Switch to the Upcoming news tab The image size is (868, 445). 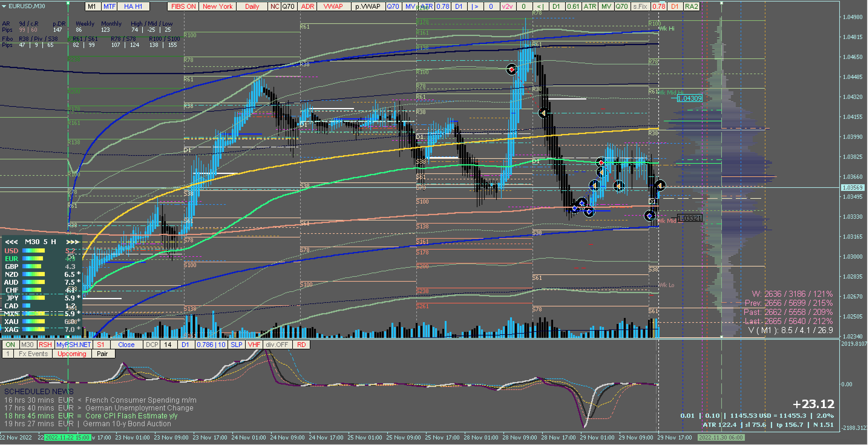pyautogui.click(x=72, y=354)
